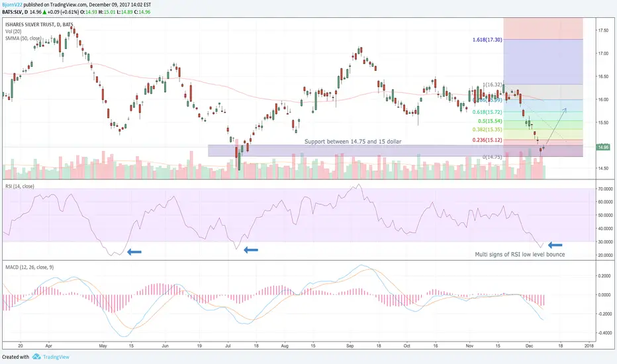Open the BjornV22 author name link
The image size is (617, 364).
(12, 5)
